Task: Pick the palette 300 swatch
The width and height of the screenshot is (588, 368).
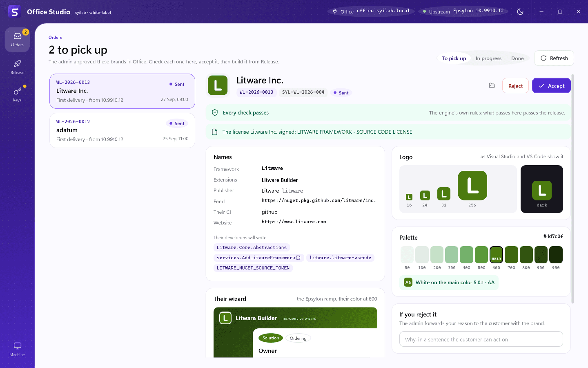Action: click(x=452, y=255)
